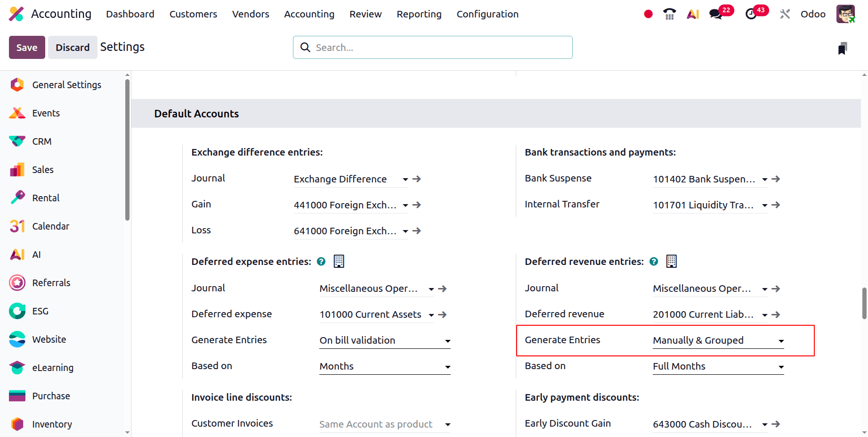Viewport: 868px width, 437px height.
Task: Open the Customer Invoices account dropdown
Action: pos(384,424)
